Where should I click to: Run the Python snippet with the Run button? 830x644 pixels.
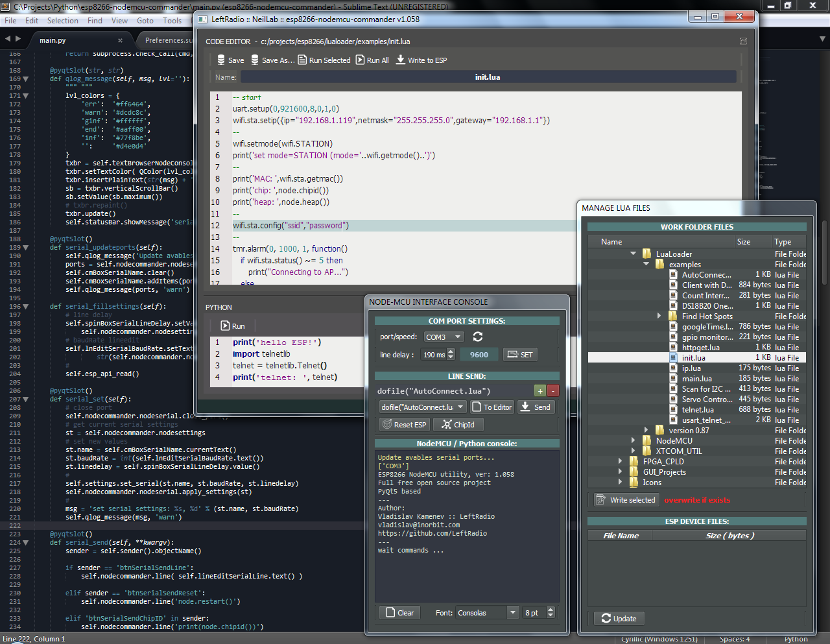click(233, 326)
